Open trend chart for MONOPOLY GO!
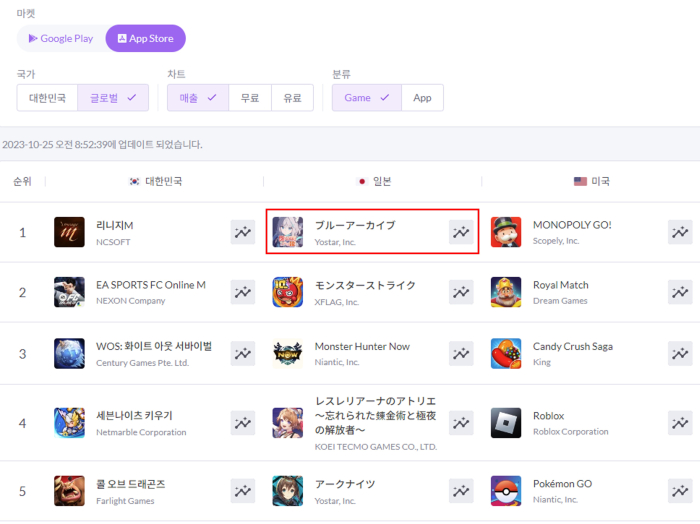Image resolution: width=700 pixels, height=524 pixels. tap(680, 232)
